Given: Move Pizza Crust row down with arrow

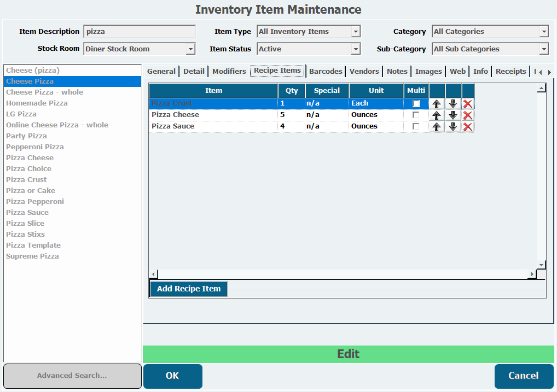Looking at the screenshot, I should tap(453, 104).
